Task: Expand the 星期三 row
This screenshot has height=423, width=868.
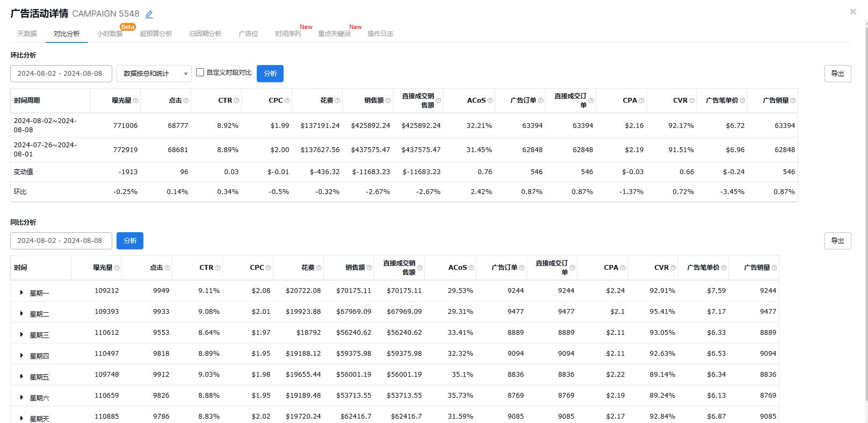Action: tap(21, 335)
